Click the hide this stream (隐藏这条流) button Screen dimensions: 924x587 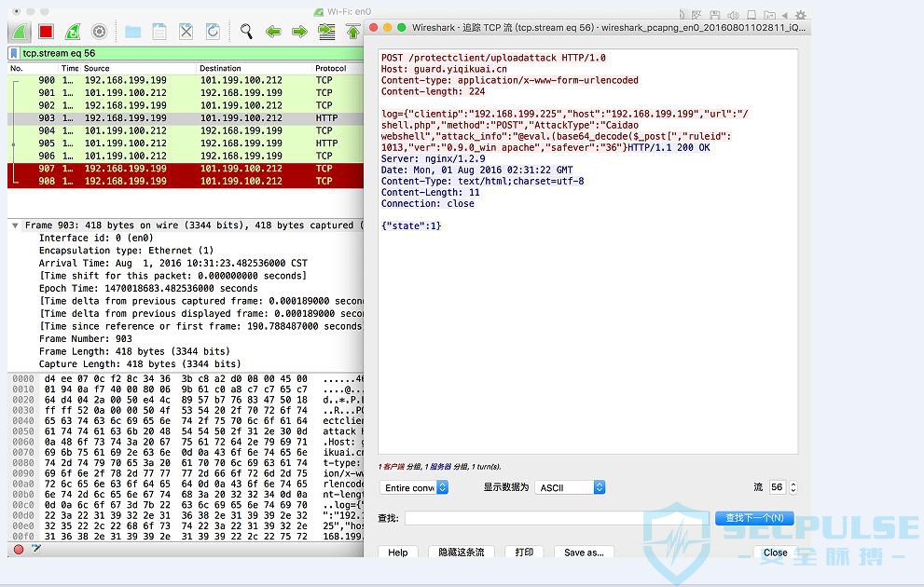pos(462,553)
